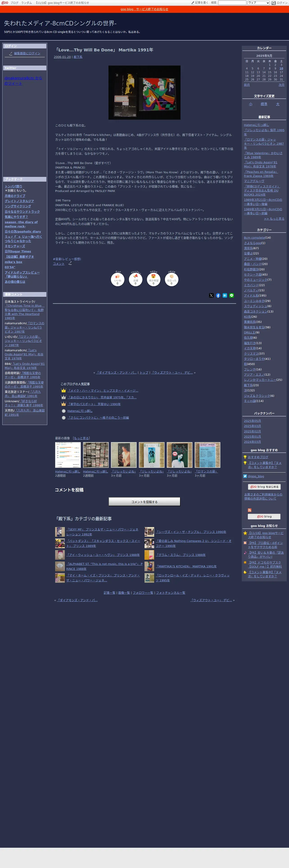Open 記事一覧 link
The width and height of the screenshot is (289, 868).
pyautogui.click(x=109, y=593)
